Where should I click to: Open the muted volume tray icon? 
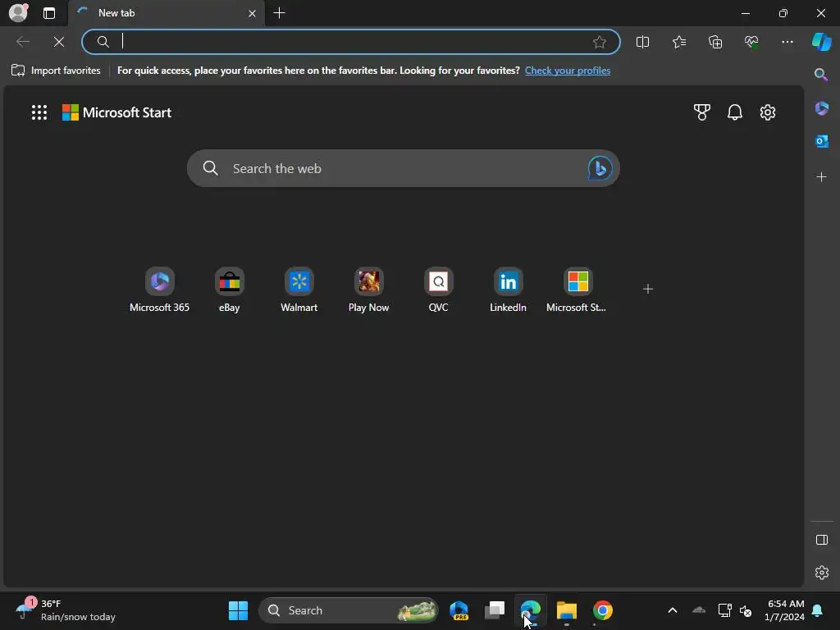point(745,610)
